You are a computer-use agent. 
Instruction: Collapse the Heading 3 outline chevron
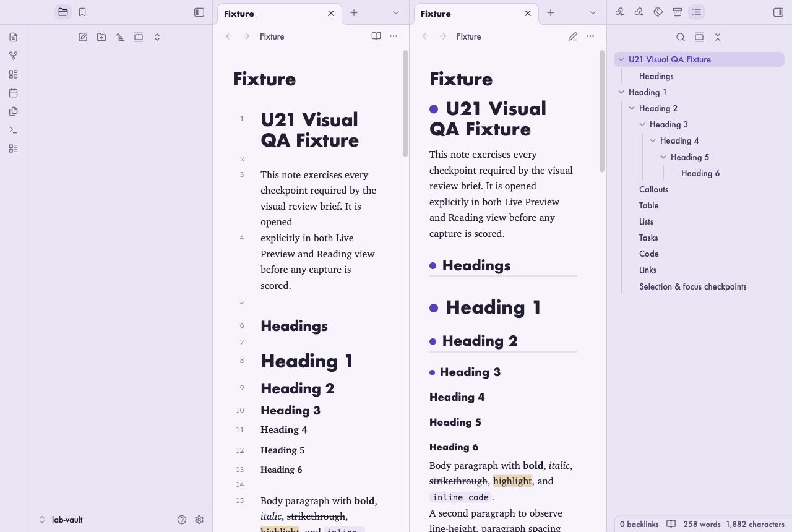[x=642, y=124]
